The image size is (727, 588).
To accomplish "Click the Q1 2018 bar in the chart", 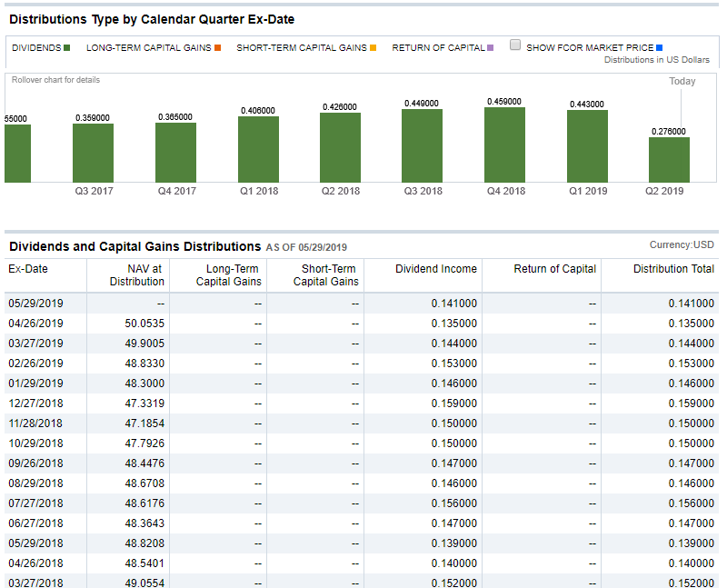I will point(258,149).
